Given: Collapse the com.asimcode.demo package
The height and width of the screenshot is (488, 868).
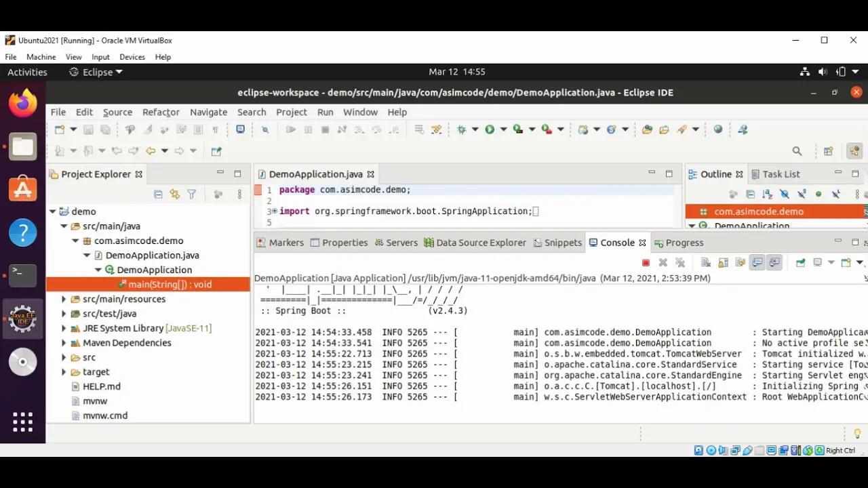Looking at the screenshot, I should [x=76, y=241].
